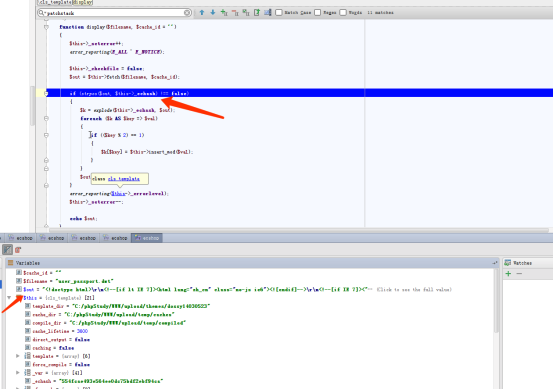Enable the Match Case checkbox

coord(279,13)
